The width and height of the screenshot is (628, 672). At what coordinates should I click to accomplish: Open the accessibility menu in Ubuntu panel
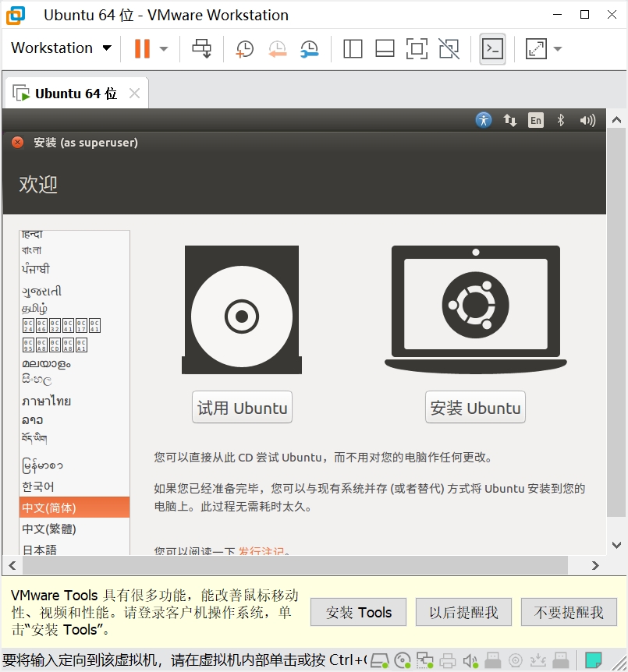tap(484, 120)
